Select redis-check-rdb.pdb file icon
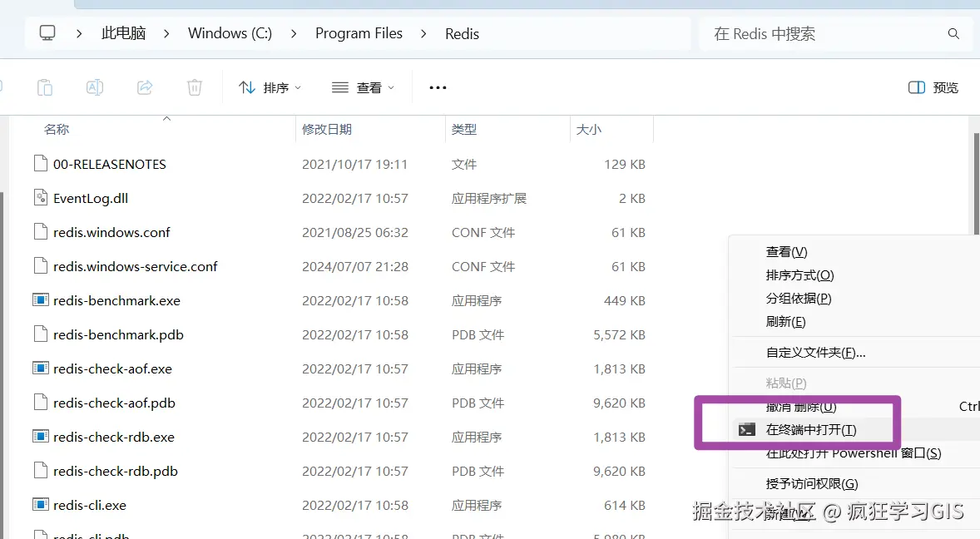The width and height of the screenshot is (980, 539). coord(41,470)
